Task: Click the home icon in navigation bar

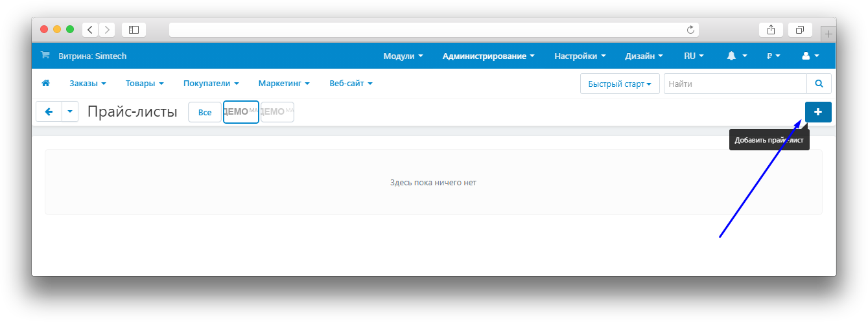Action: coord(45,84)
